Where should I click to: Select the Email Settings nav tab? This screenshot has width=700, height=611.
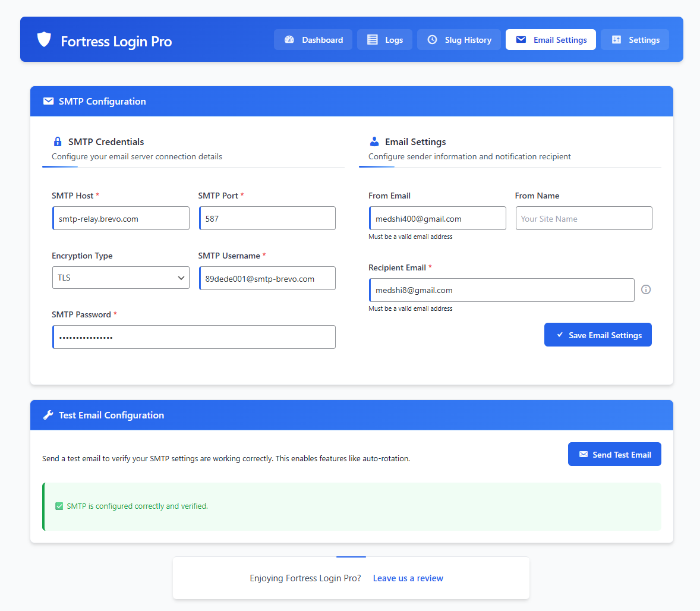(x=551, y=39)
